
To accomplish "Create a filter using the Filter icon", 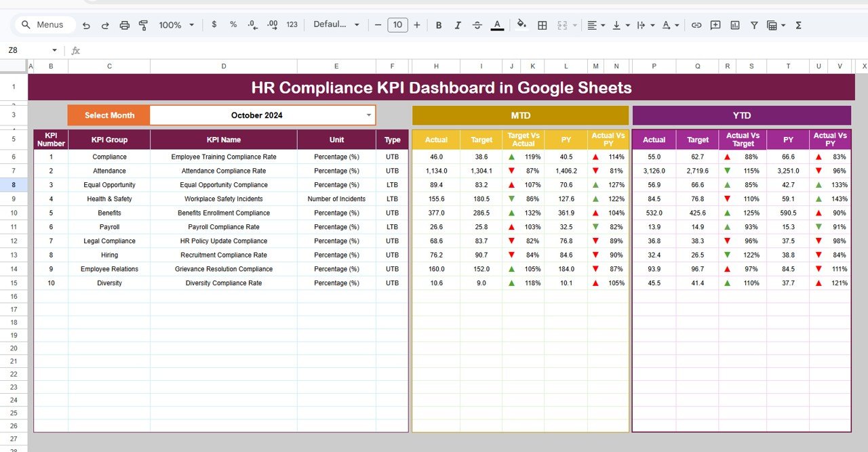I will (x=753, y=24).
